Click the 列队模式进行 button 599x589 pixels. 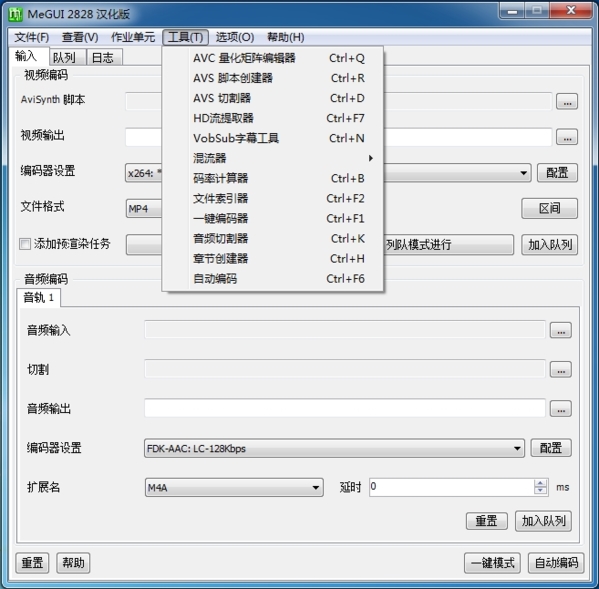[448, 244]
